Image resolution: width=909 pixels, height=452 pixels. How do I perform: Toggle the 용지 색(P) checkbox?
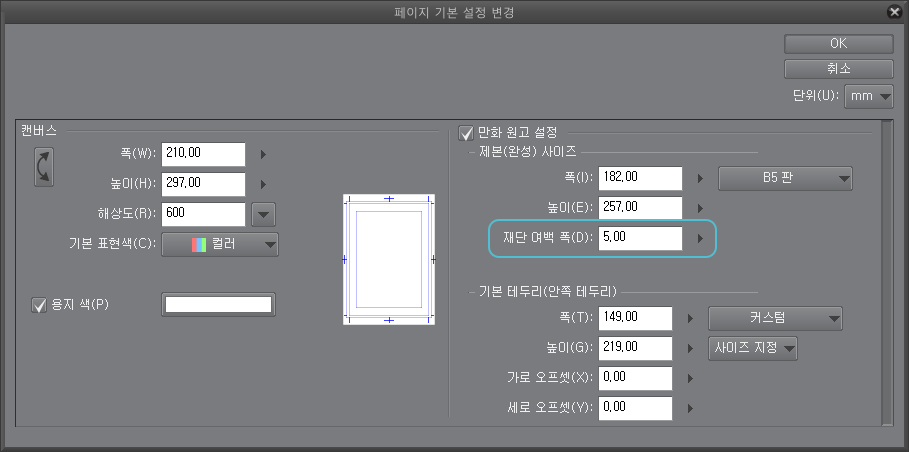pyautogui.click(x=40, y=304)
